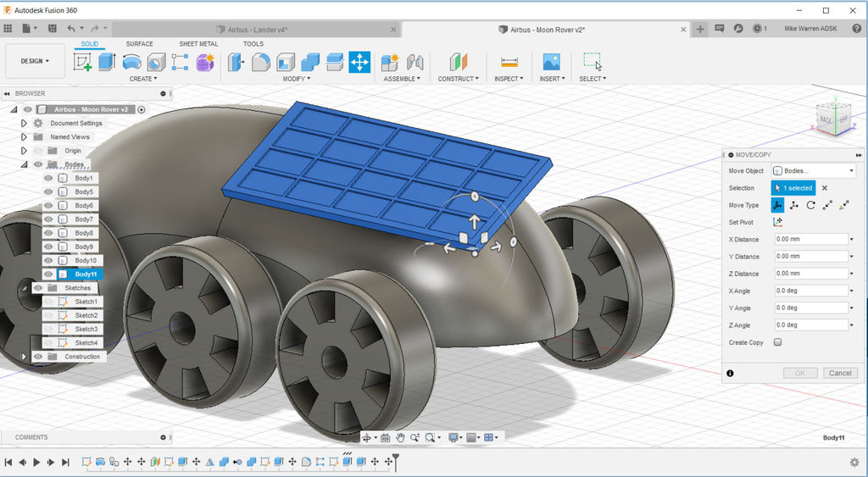
Task: Open the DESIGN workspace dropdown
Action: point(35,61)
